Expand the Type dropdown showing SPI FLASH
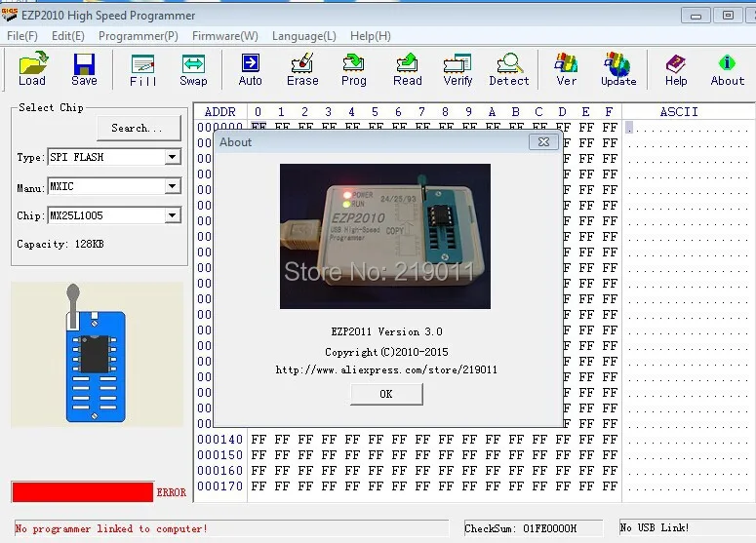This screenshot has height=543, width=756. coord(172,157)
